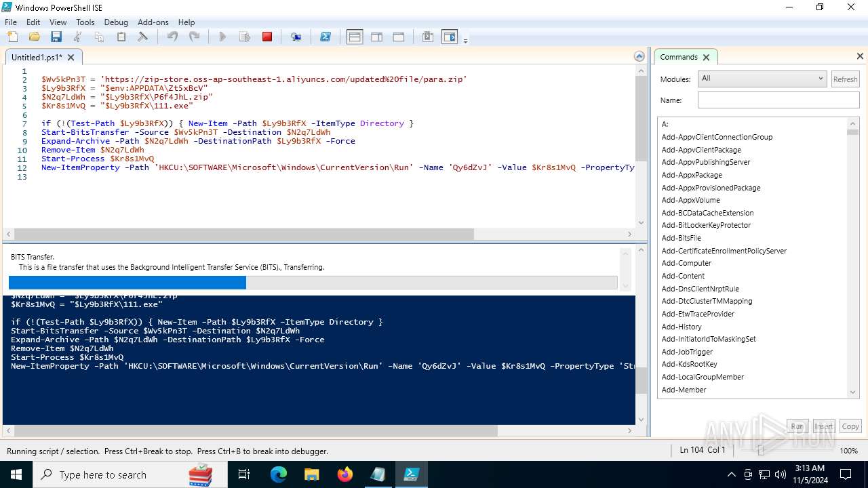Screen dimensions: 868x488
Task: Show hidden tray icons chevron
Action: click(x=731, y=474)
